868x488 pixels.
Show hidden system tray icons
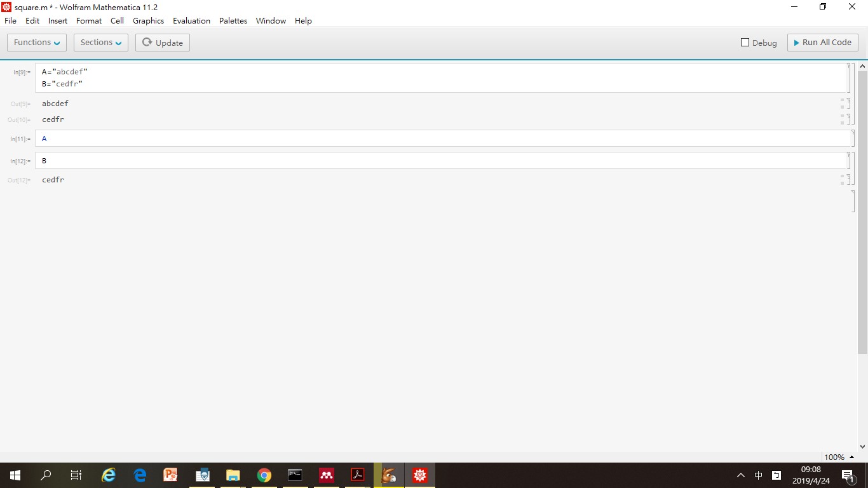(x=741, y=475)
